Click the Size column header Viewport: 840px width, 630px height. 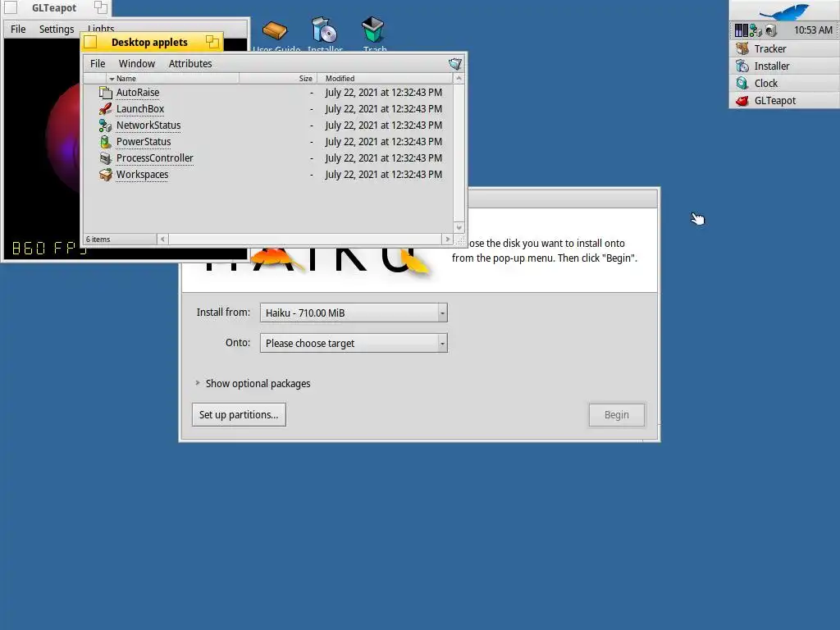[278, 78]
